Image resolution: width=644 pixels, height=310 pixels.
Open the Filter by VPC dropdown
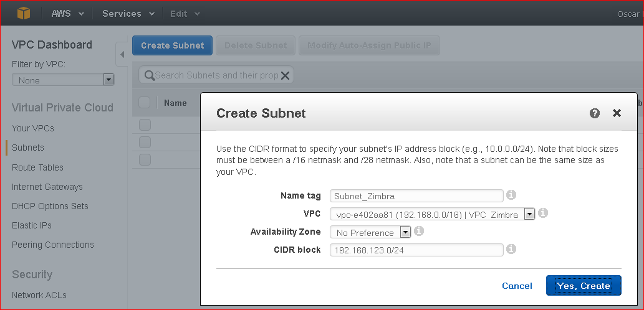pyautogui.click(x=63, y=80)
